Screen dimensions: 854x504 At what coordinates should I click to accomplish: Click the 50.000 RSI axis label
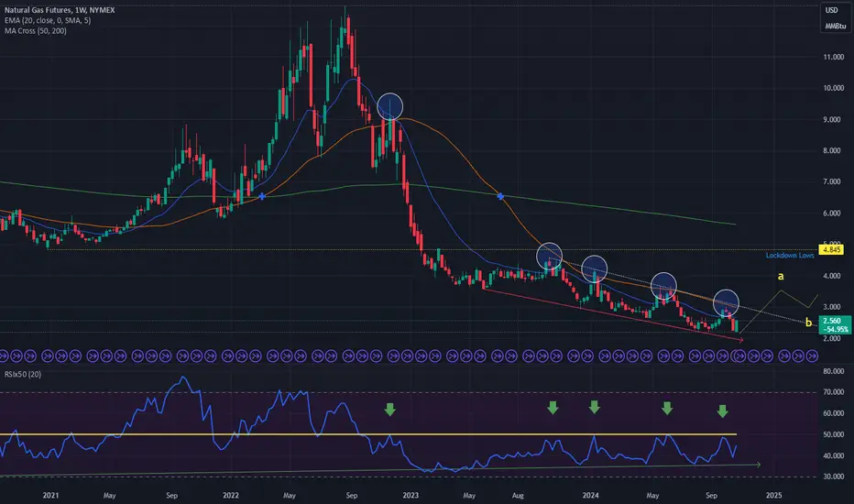(833, 434)
